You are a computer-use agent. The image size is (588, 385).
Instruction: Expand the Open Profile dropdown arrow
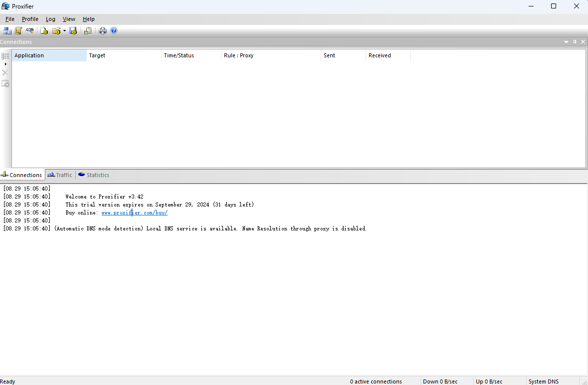point(64,31)
